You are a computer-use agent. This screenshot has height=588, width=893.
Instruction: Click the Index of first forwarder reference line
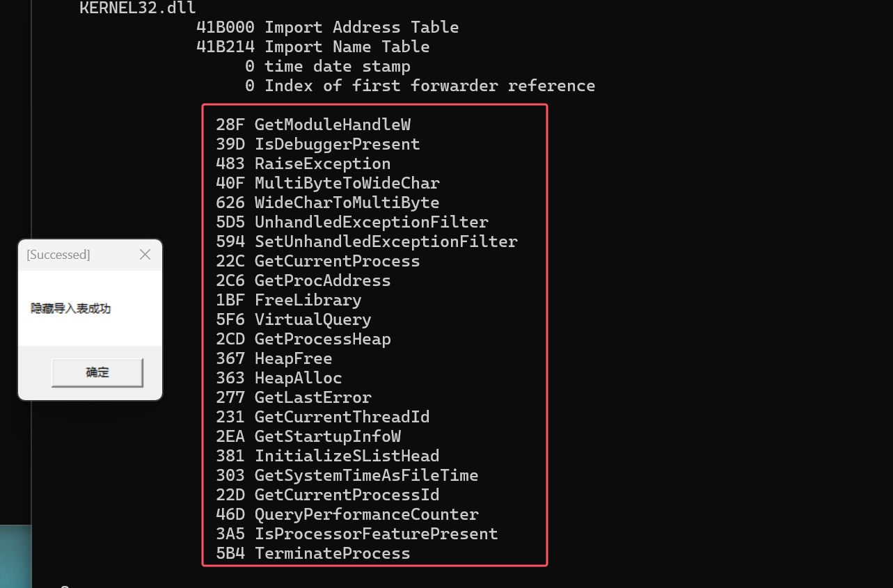click(x=420, y=86)
